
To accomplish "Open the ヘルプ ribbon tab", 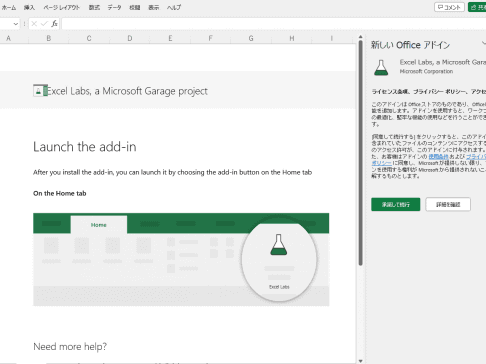I will (x=174, y=7).
